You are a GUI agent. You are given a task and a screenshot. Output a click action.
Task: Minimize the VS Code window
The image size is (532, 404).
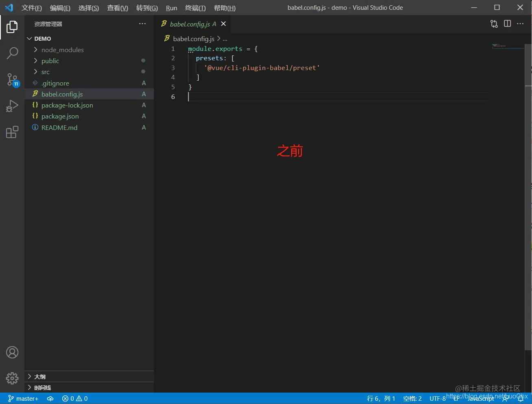coord(474,7)
